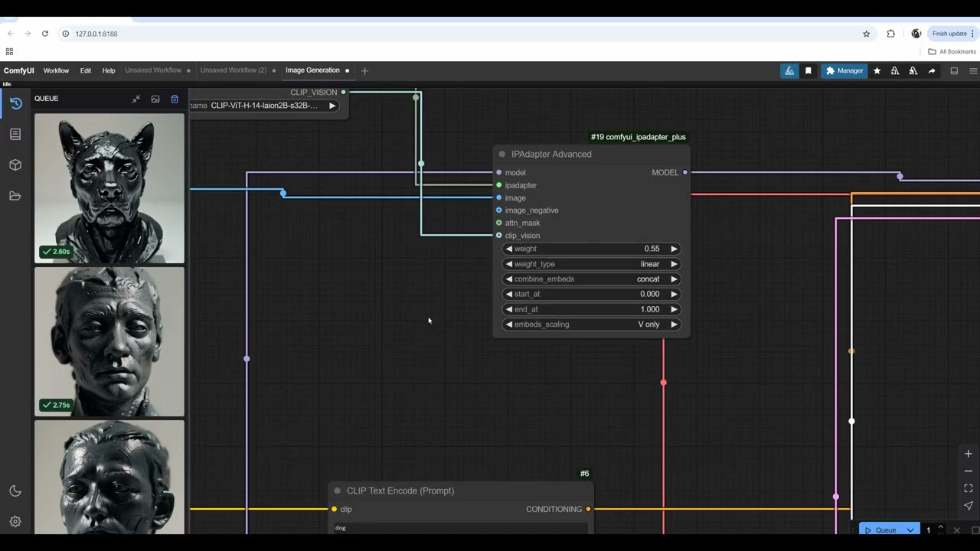
Task: Clear queue history with trash icon
Action: pyautogui.click(x=175, y=99)
